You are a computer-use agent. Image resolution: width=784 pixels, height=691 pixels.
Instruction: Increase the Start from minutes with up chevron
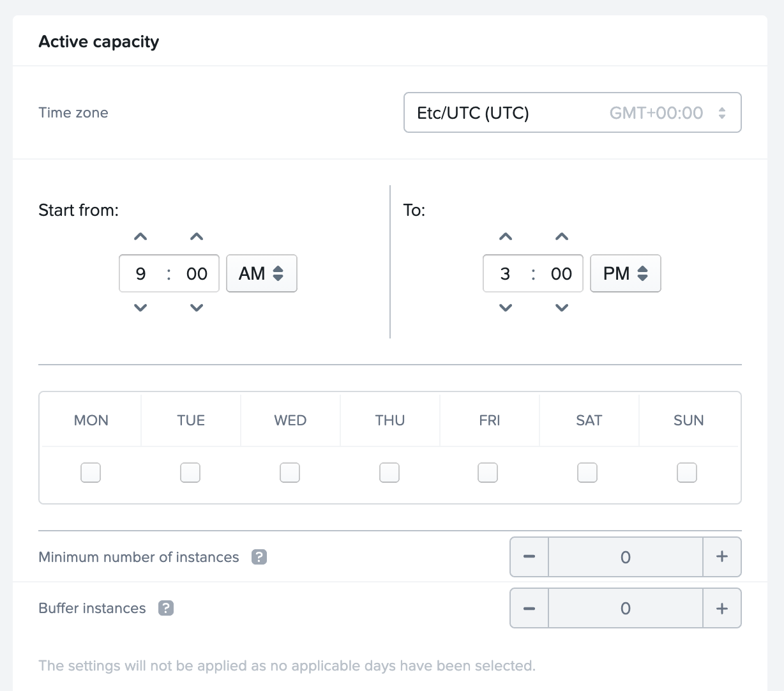(197, 237)
